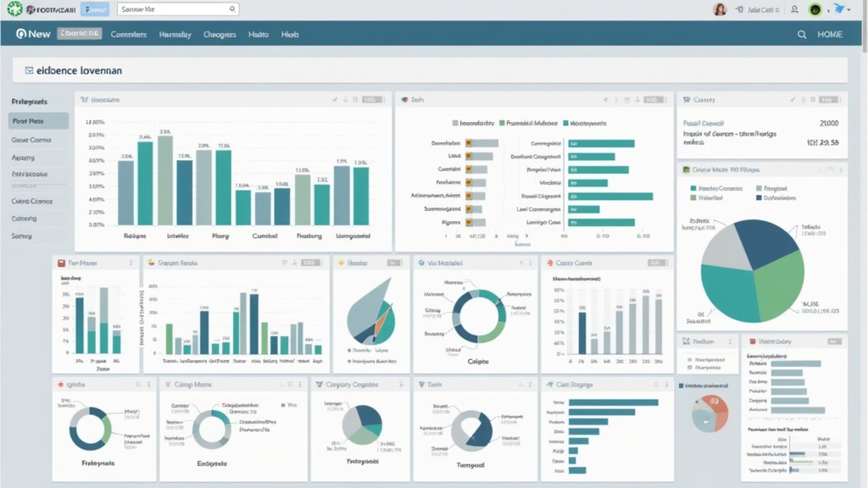This screenshot has height=488, width=868.
Task: Select the highlighted "Foar Hare" sidebar item
Action: tap(38, 121)
